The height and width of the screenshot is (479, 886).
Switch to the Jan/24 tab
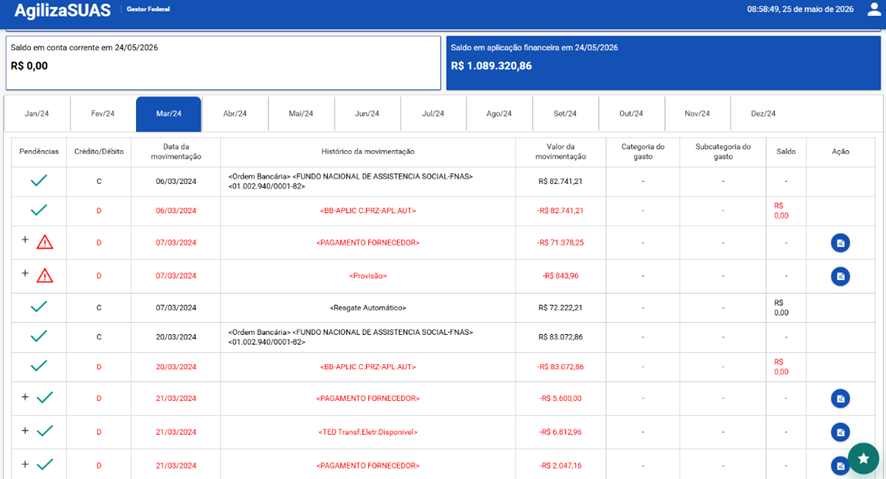[x=37, y=114]
